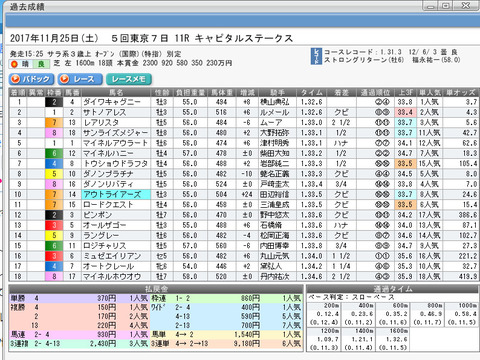Select horse name トウショウドラフタ
Image resolution: width=480 pixels, height=360 pixels.
(115, 164)
